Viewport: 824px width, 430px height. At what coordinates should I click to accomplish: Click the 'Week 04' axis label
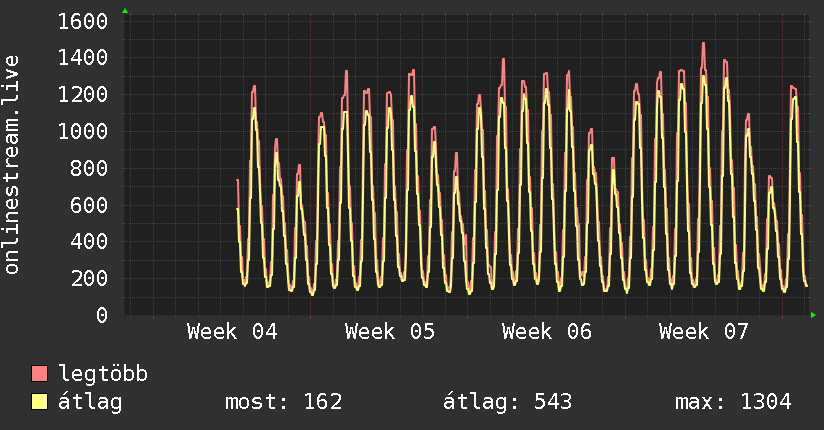pyautogui.click(x=232, y=332)
